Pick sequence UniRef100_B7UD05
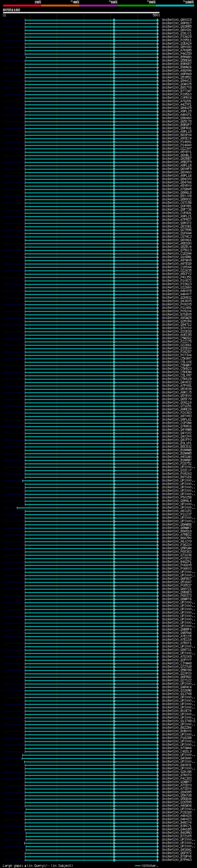197x868 pixels. [x=176, y=314]
